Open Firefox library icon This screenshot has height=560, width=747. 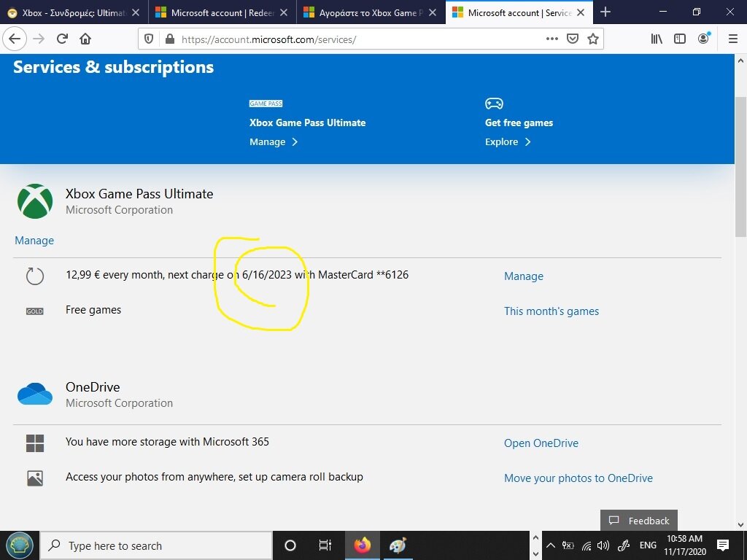point(657,39)
